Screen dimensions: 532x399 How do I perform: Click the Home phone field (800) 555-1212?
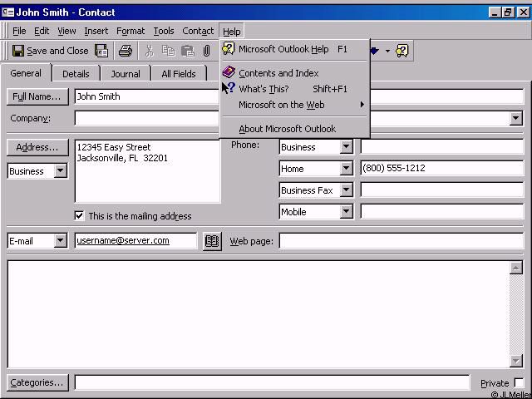pos(441,168)
